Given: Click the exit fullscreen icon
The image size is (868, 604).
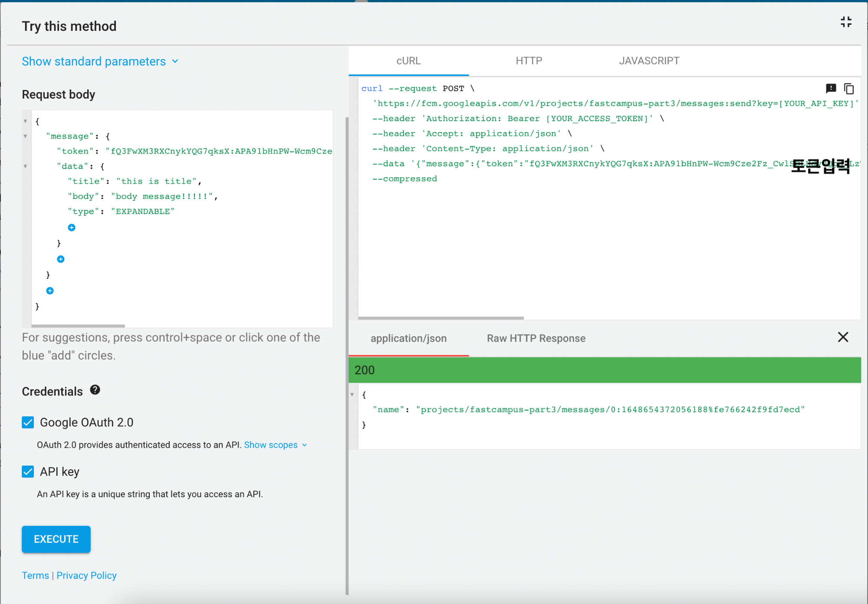Looking at the screenshot, I should tap(846, 22).
